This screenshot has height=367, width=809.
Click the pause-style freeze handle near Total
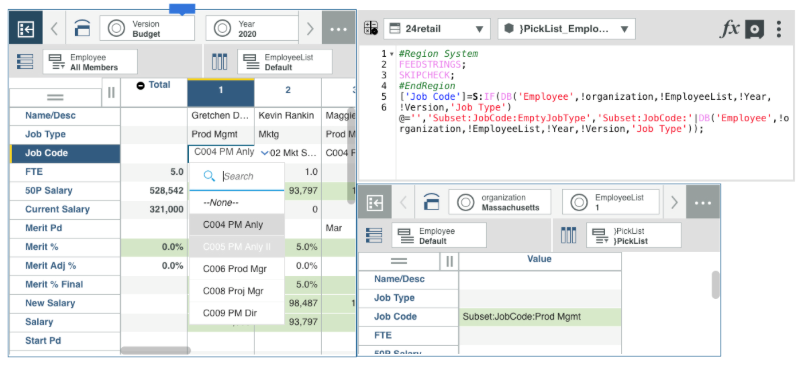pyautogui.click(x=111, y=92)
